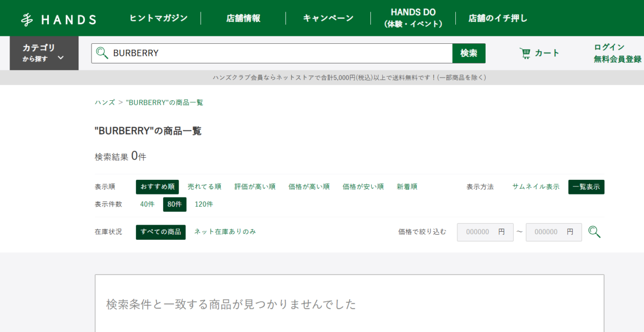The height and width of the screenshot is (332, 644).
Task: Show 40件 per page
Action: [x=147, y=205]
